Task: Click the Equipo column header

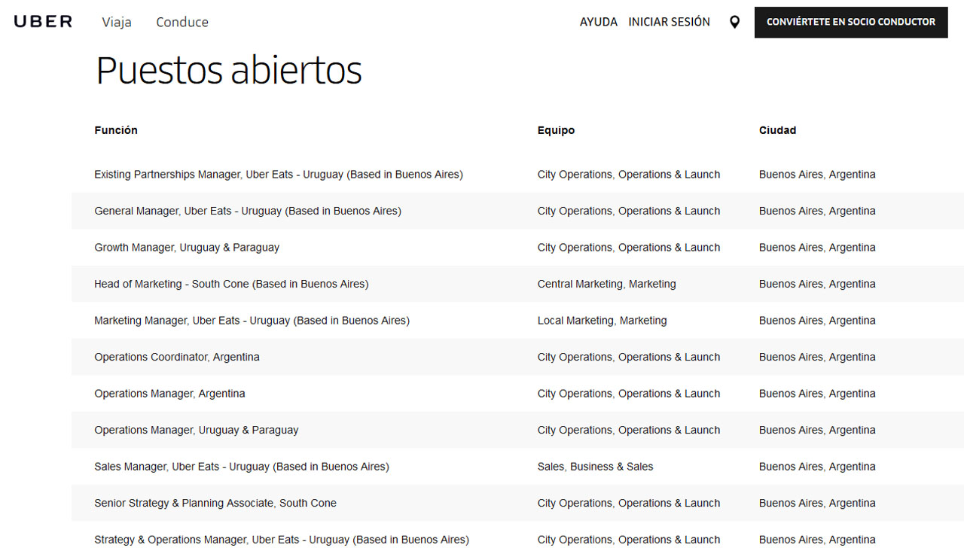Action: tap(556, 130)
